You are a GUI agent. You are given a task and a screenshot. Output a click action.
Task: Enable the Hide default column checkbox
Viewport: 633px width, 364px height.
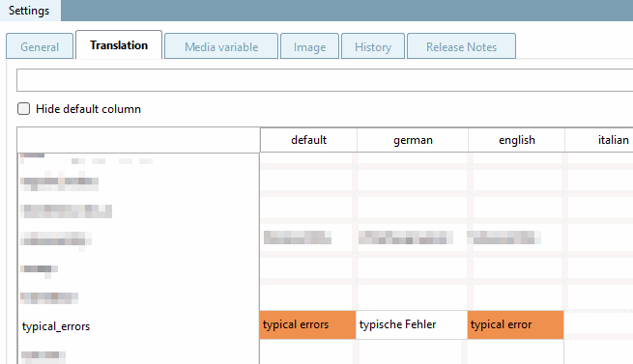pyautogui.click(x=23, y=108)
